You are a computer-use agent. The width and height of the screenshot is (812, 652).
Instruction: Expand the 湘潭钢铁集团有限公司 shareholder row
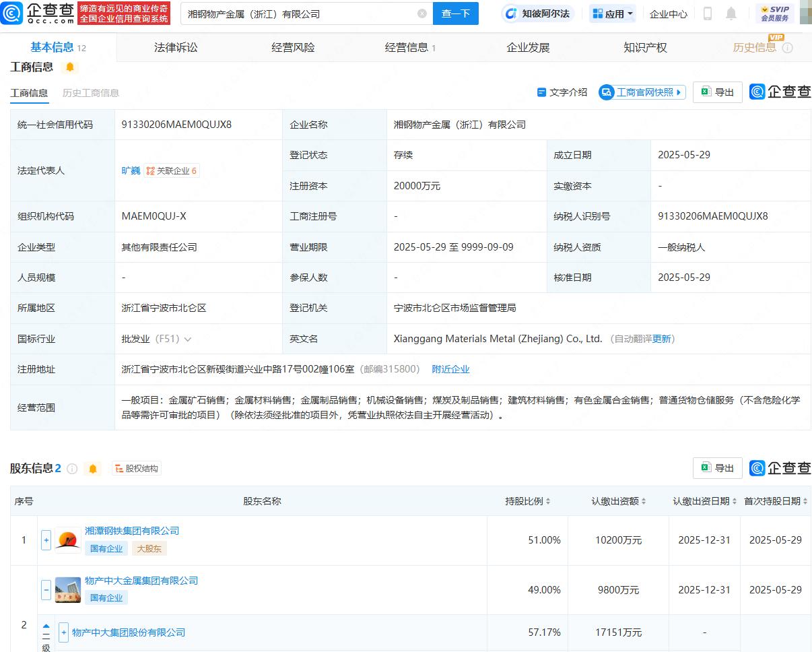pyautogui.click(x=46, y=540)
